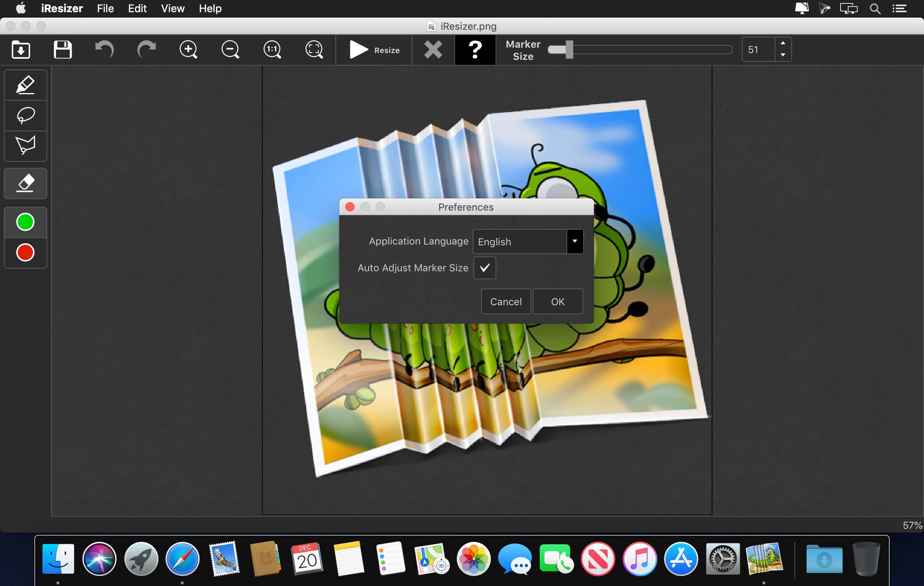
Task: Zoom in using the magnifier plus icon
Action: 188,50
